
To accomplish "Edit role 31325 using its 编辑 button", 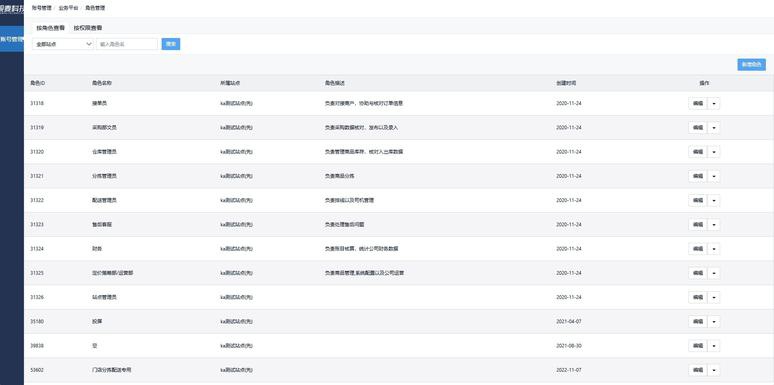I will point(698,273).
